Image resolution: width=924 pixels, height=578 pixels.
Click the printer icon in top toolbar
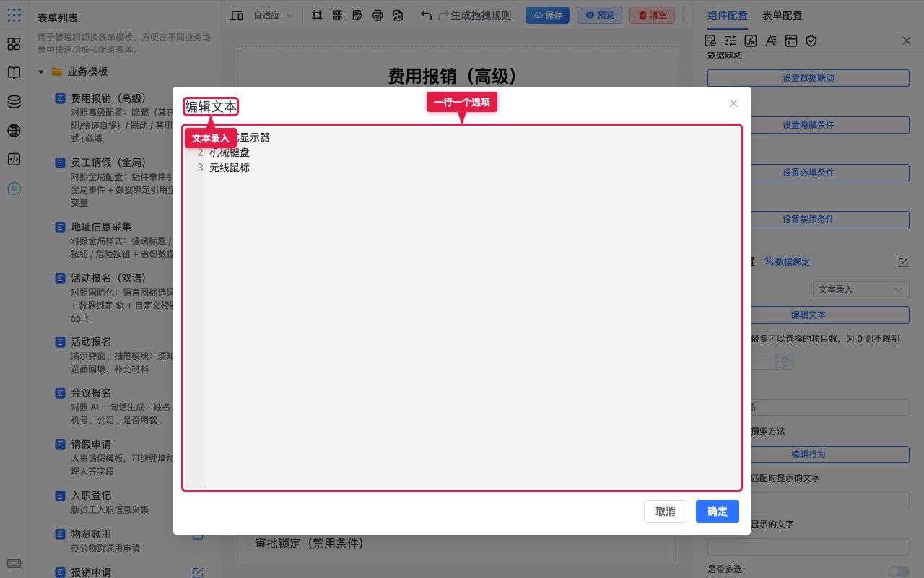[x=378, y=15]
